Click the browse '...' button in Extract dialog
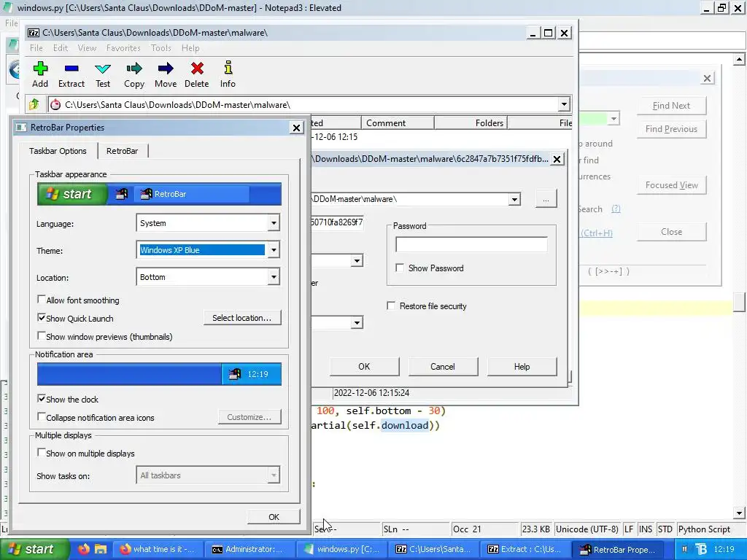Screen dimensions: 747x560 (x=546, y=199)
